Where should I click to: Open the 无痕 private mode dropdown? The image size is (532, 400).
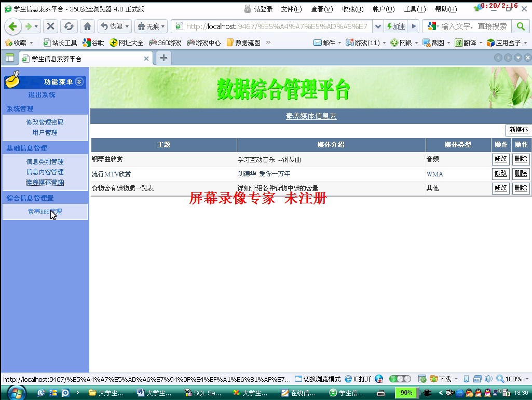(x=151, y=26)
